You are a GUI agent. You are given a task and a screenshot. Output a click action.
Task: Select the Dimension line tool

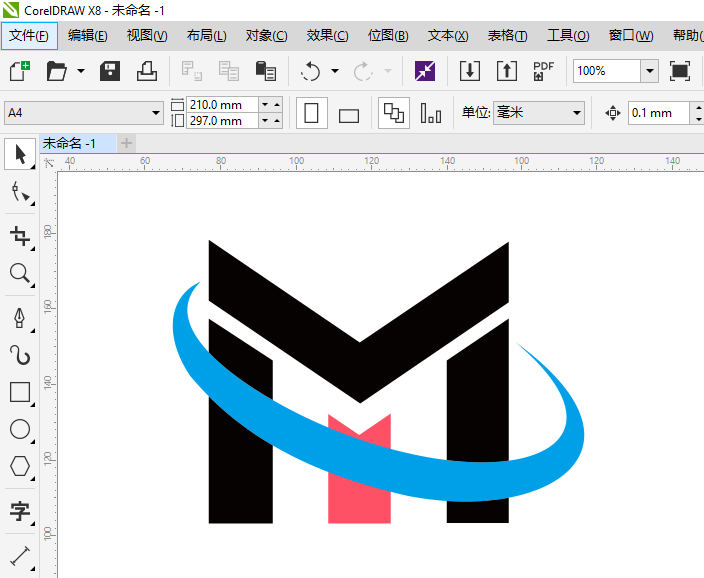click(x=20, y=556)
